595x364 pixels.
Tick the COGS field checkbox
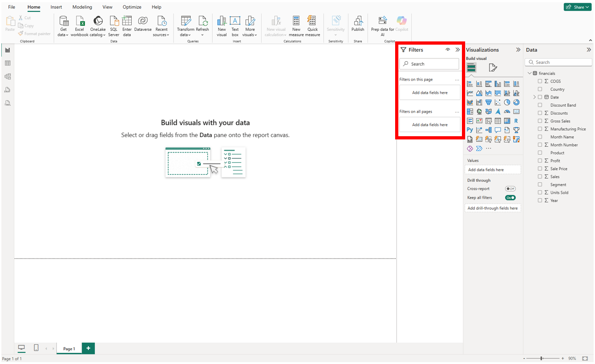click(540, 81)
